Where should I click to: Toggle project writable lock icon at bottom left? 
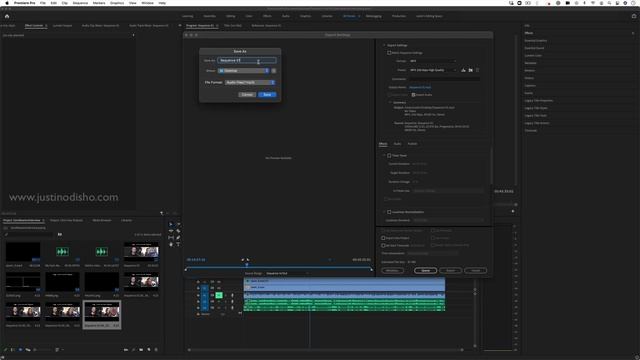[x=6, y=350]
